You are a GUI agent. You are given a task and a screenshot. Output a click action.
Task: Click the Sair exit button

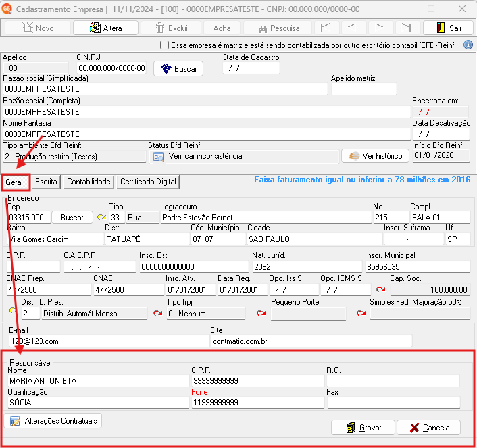(448, 28)
